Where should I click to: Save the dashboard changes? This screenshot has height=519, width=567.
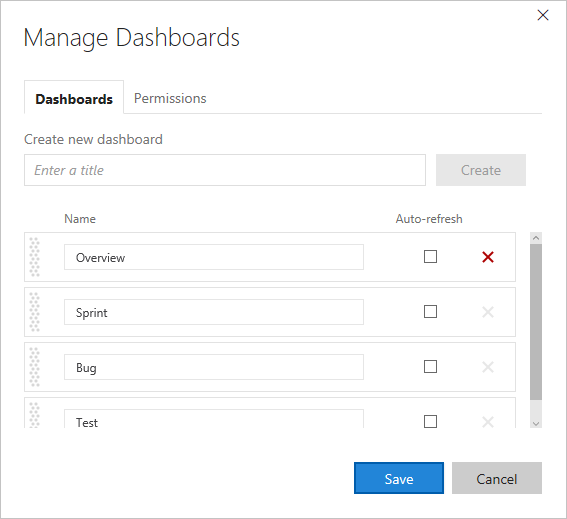[399, 478]
